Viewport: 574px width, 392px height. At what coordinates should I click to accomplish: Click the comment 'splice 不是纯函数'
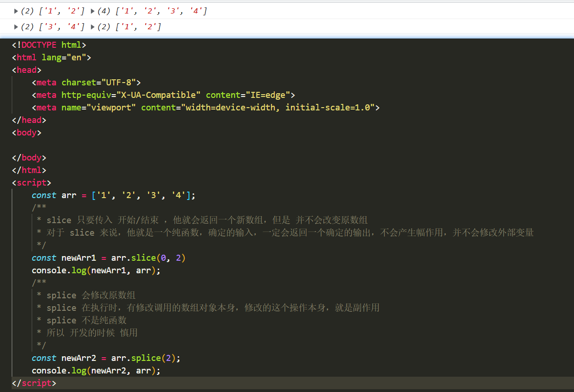tap(81, 321)
